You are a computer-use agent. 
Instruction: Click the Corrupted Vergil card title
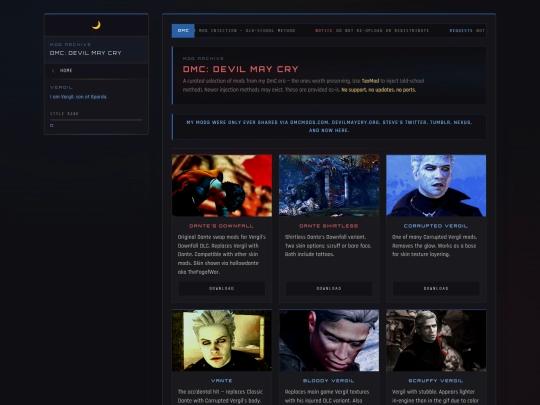coord(436,226)
